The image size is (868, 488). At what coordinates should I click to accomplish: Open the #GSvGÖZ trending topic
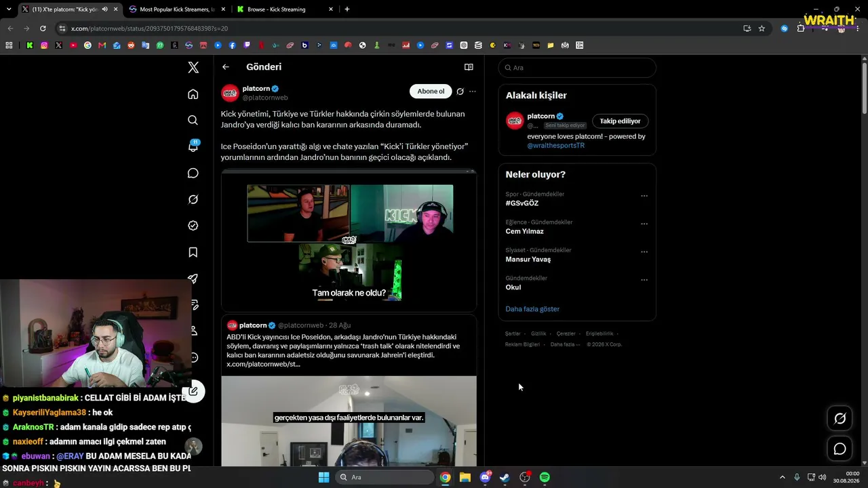click(522, 203)
